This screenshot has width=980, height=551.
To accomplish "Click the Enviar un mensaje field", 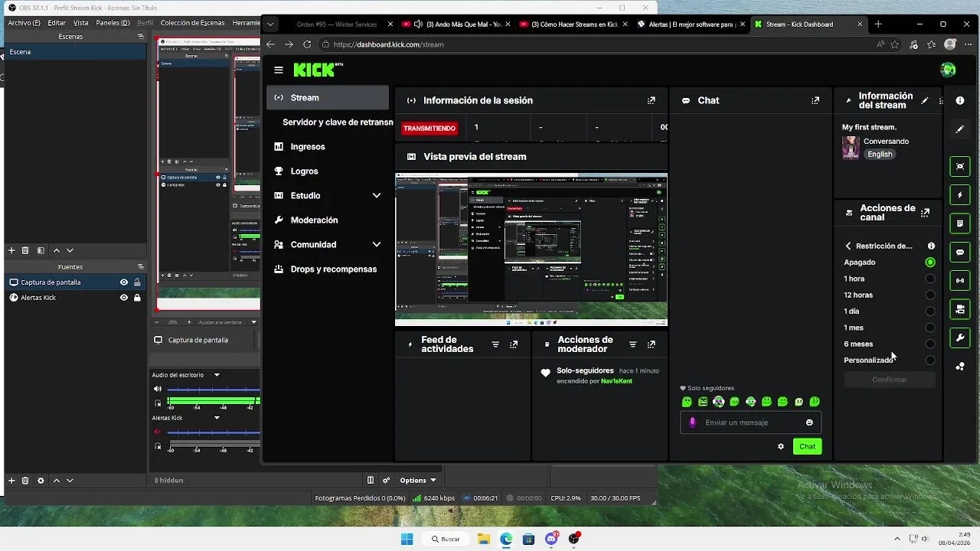I will coord(750,422).
